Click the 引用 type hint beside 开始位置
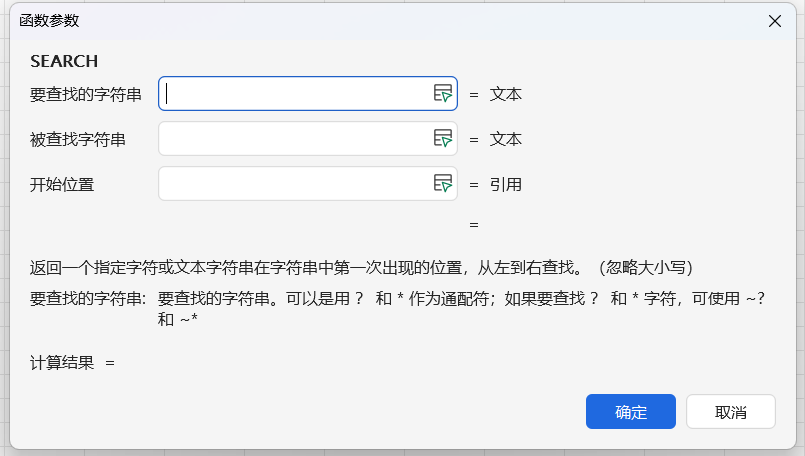This screenshot has height=456, width=805. pyautogui.click(x=506, y=184)
